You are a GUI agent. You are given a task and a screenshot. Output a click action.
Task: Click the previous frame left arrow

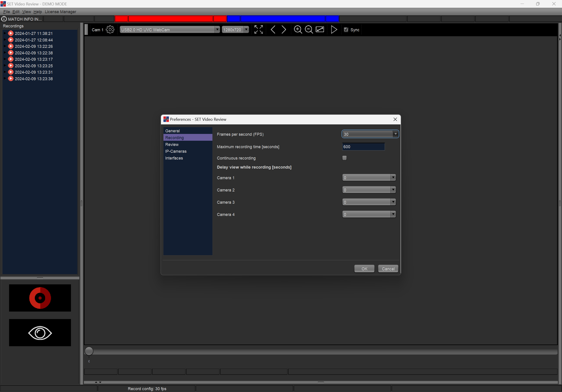coord(273,30)
